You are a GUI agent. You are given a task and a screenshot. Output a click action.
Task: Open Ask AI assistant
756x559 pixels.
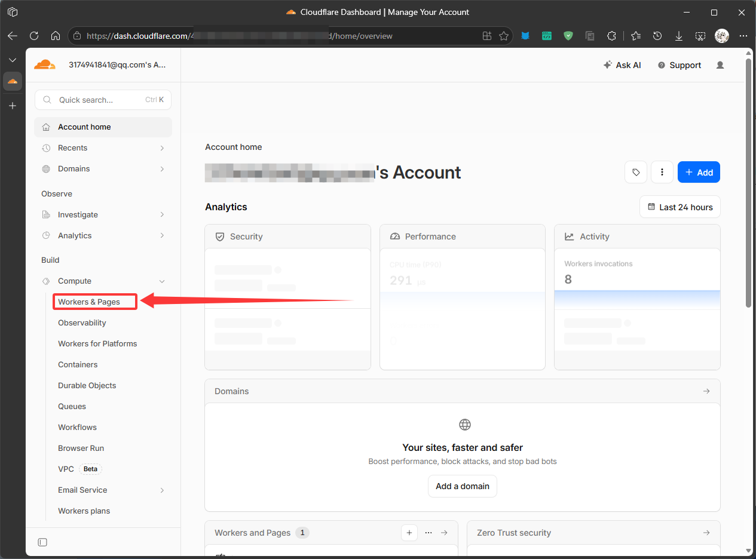click(622, 65)
